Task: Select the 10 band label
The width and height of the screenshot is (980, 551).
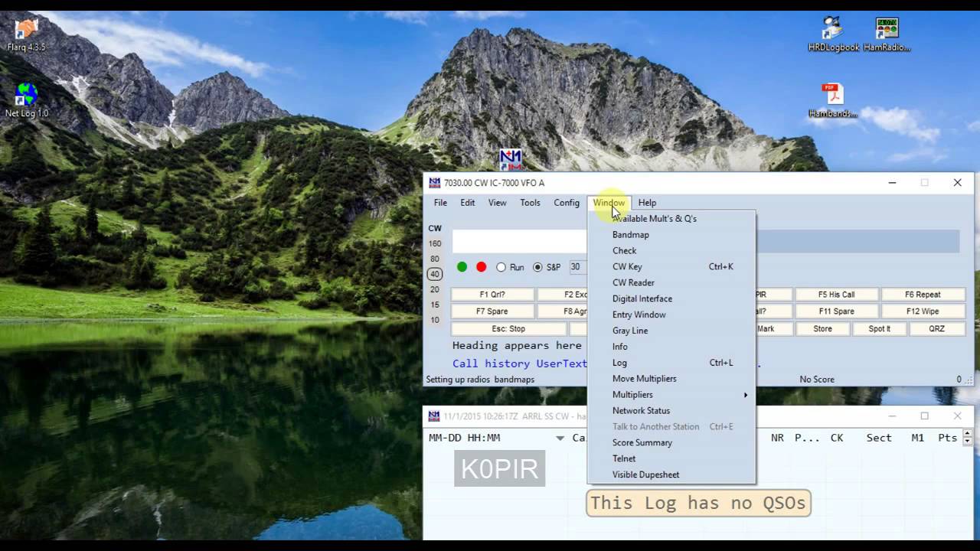Action: 435,321
